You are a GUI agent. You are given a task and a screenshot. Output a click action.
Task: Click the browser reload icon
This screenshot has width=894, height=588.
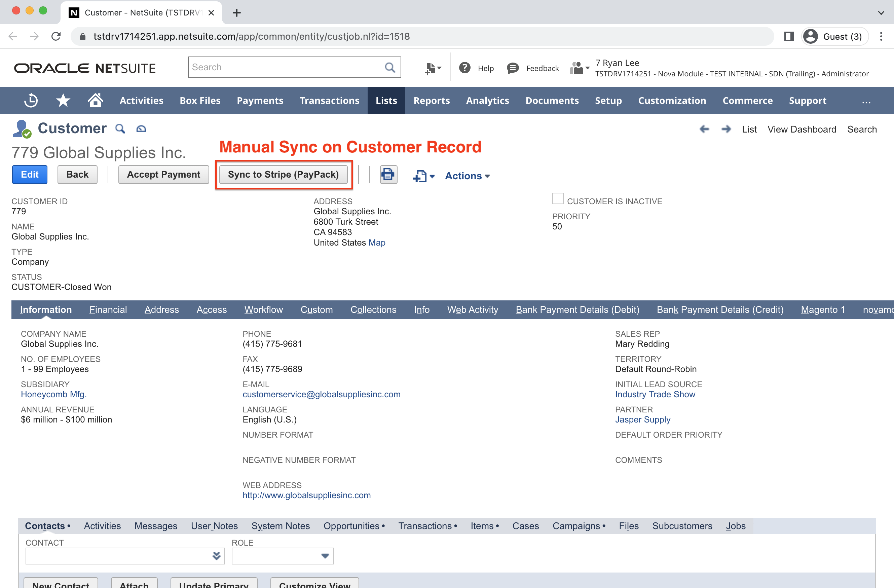click(x=56, y=36)
